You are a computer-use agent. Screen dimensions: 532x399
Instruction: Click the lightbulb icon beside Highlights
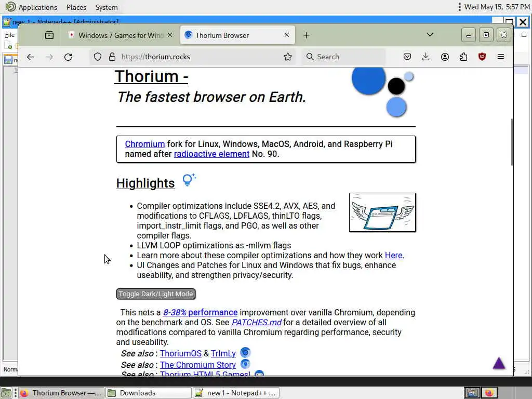189,179
